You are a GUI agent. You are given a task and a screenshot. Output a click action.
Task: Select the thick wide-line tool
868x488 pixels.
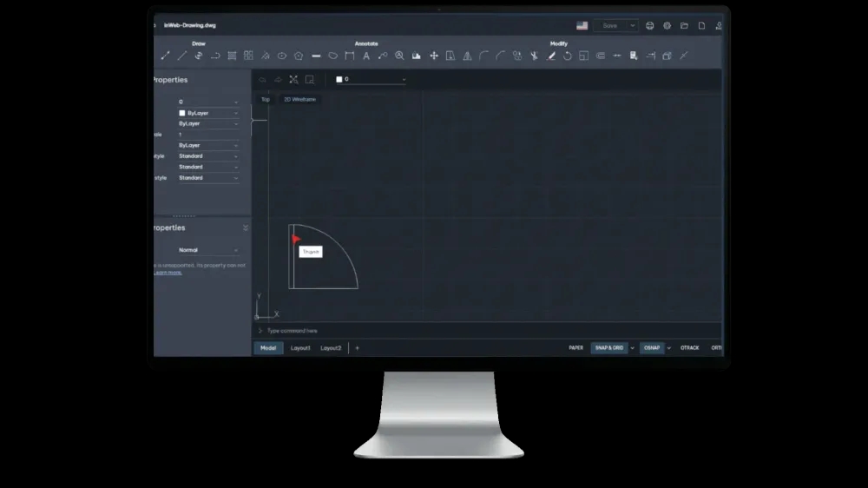click(316, 56)
